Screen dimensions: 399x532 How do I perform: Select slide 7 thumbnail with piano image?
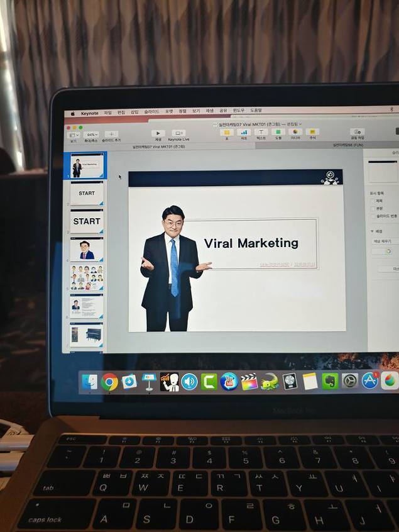(87, 335)
